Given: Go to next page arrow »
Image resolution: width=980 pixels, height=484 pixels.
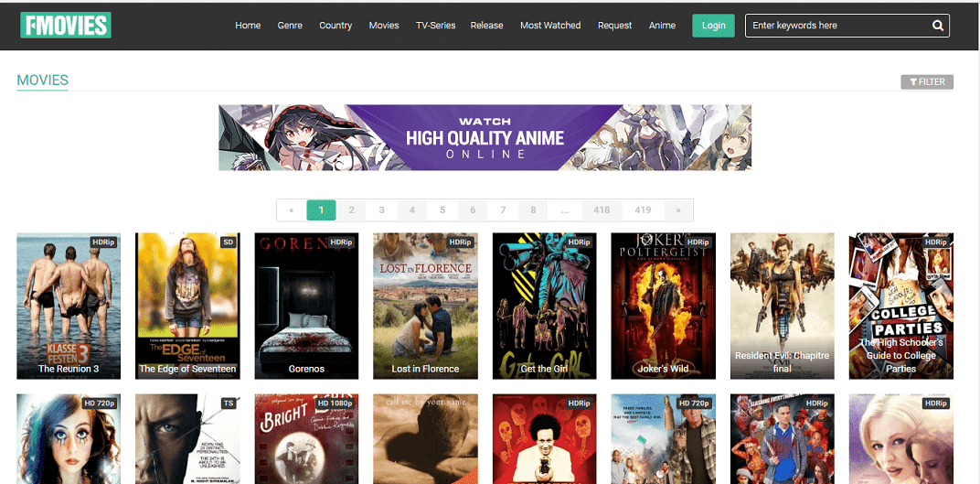Looking at the screenshot, I should (x=678, y=210).
